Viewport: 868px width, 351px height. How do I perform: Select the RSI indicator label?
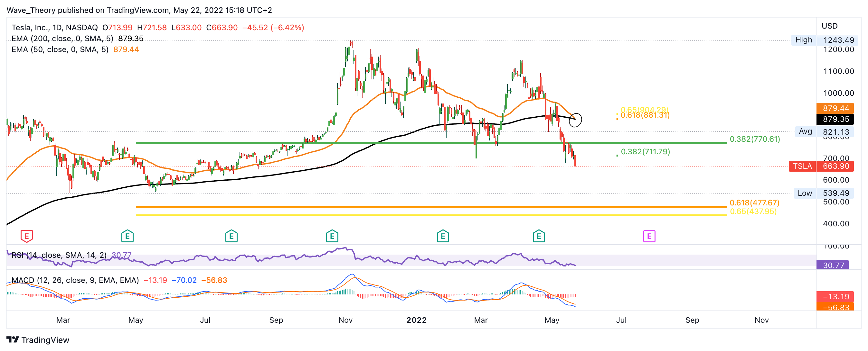pos(59,255)
